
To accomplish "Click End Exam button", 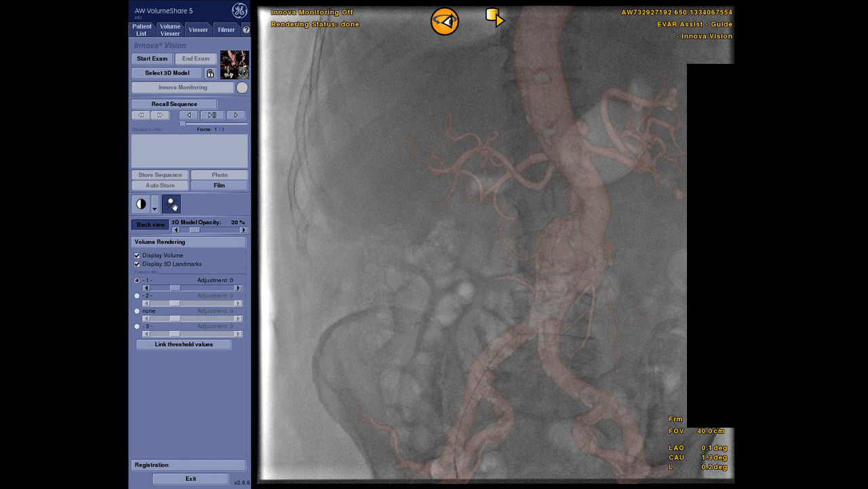I will 196,59.
